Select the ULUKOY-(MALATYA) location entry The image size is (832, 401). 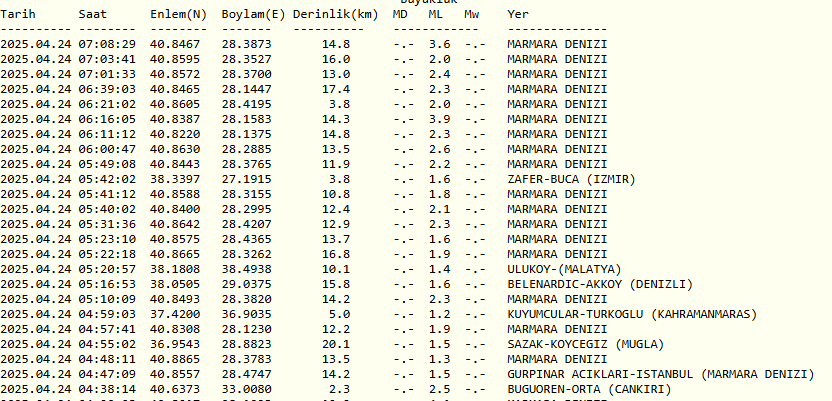564,269
